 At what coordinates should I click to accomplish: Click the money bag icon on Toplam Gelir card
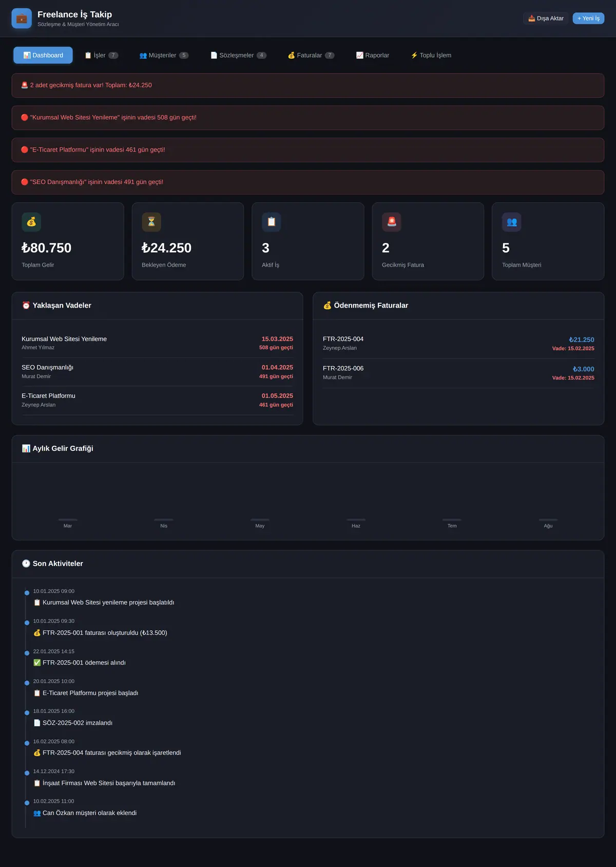31,222
